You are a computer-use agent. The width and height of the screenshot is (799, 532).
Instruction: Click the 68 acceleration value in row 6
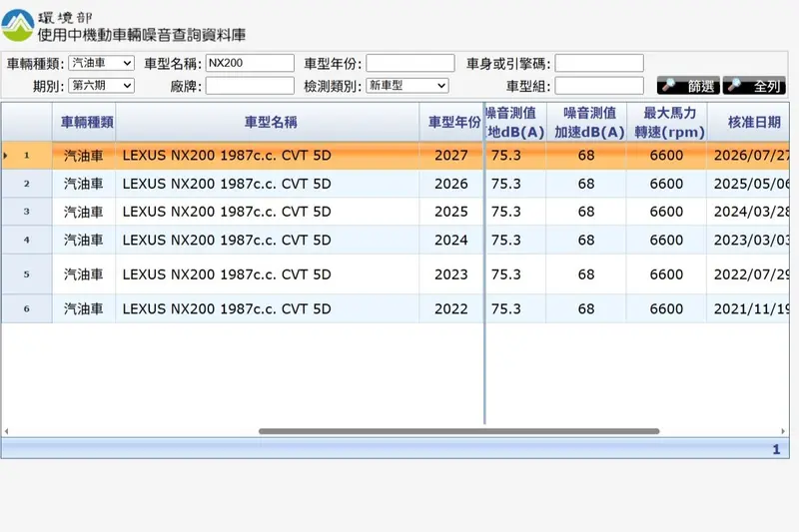[586, 308]
